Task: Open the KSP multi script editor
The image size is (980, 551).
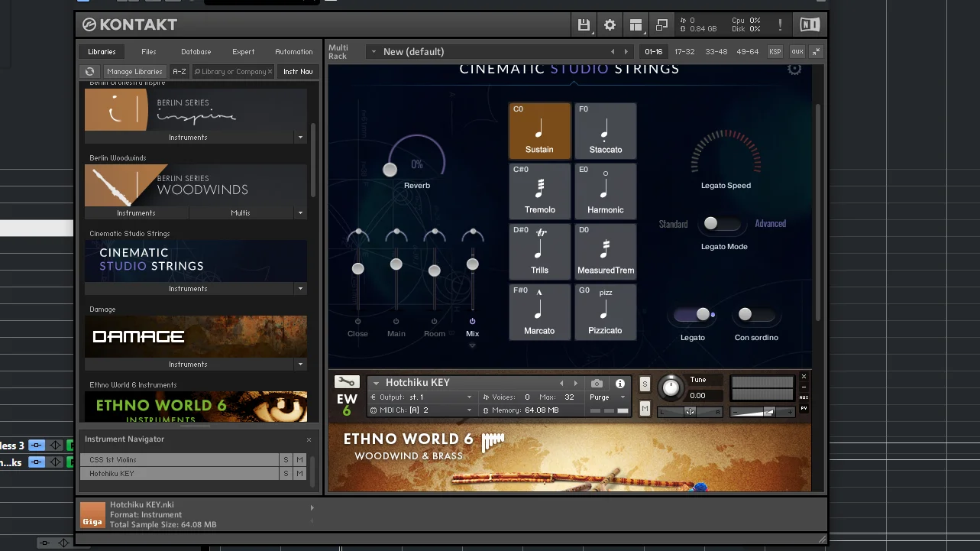Action: (775, 52)
